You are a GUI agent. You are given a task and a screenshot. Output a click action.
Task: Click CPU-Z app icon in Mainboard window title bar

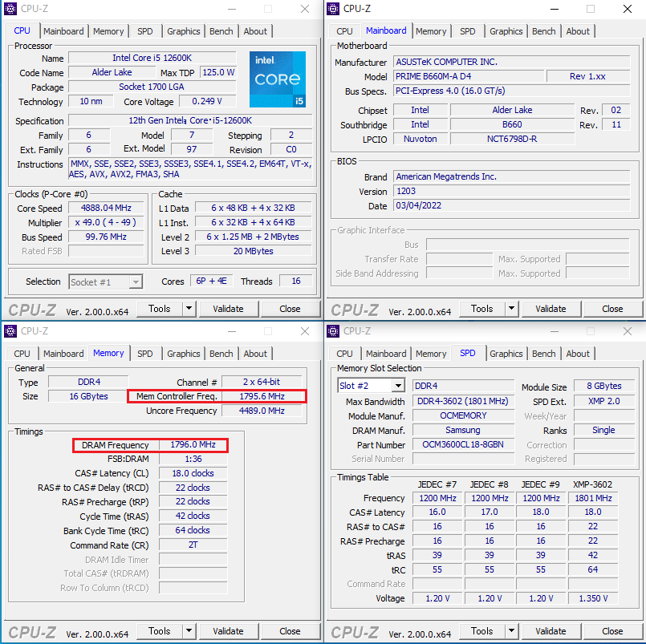(x=333, y=9)
